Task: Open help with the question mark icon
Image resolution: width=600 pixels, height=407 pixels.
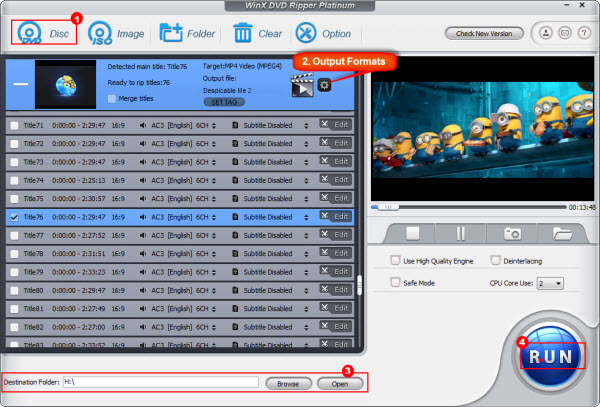Action: 584,33
